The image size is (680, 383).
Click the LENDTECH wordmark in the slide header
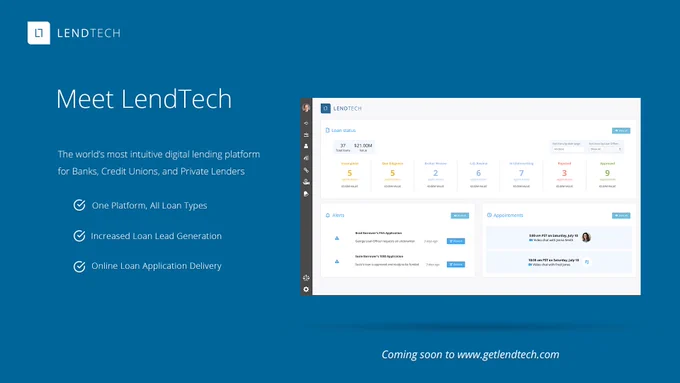point(89,33)
